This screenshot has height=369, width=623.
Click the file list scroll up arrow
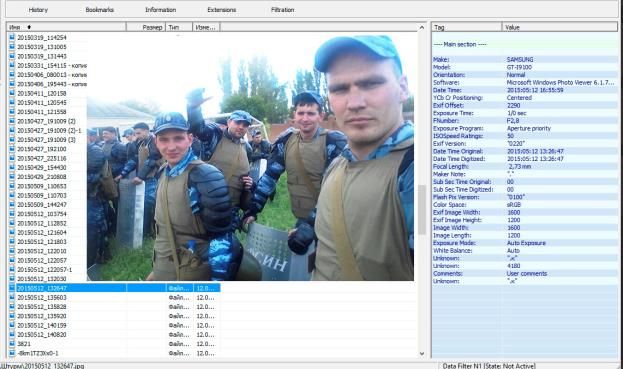tap(422, 27)
